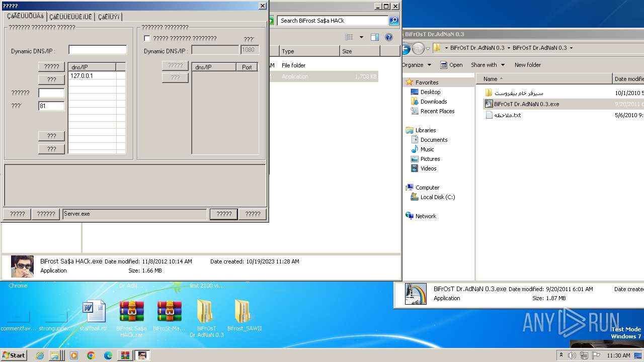Select Local Disk (C:) in sidebar
The width and height of the screenshot is (644, 362).
(437, 197)
